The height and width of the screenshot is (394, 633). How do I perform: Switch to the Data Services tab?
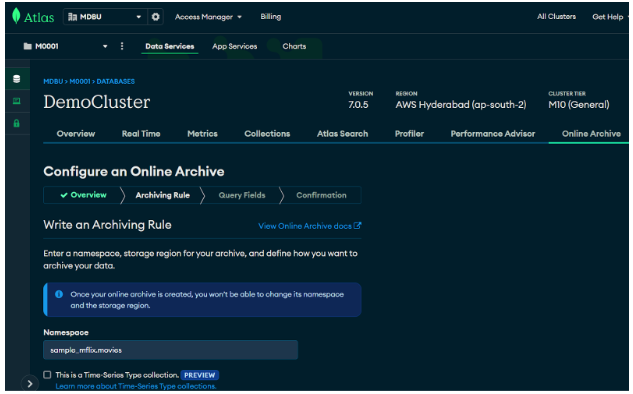coord(170,46)
